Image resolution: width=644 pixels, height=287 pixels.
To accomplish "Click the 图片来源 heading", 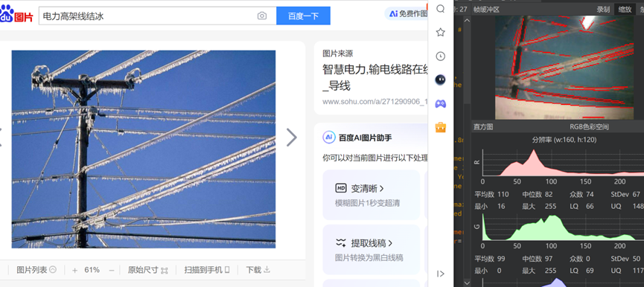I will point(337,54).
